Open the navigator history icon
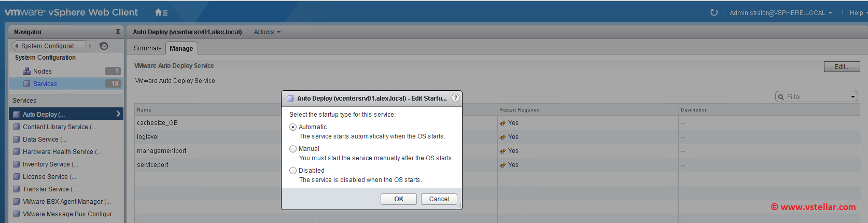 104,46
